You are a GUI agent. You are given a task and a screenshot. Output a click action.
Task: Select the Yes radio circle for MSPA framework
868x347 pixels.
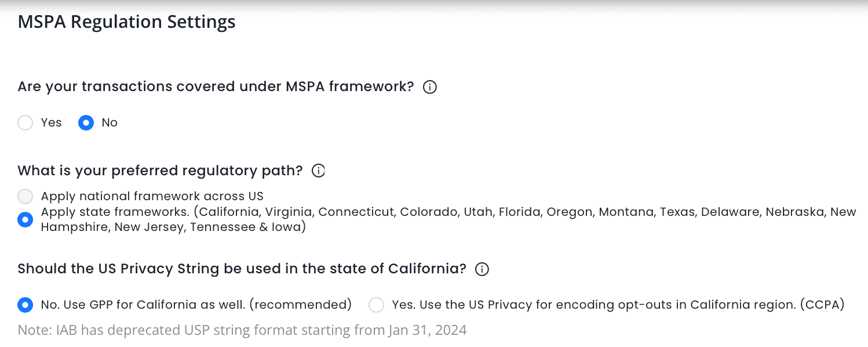(25, 123)
